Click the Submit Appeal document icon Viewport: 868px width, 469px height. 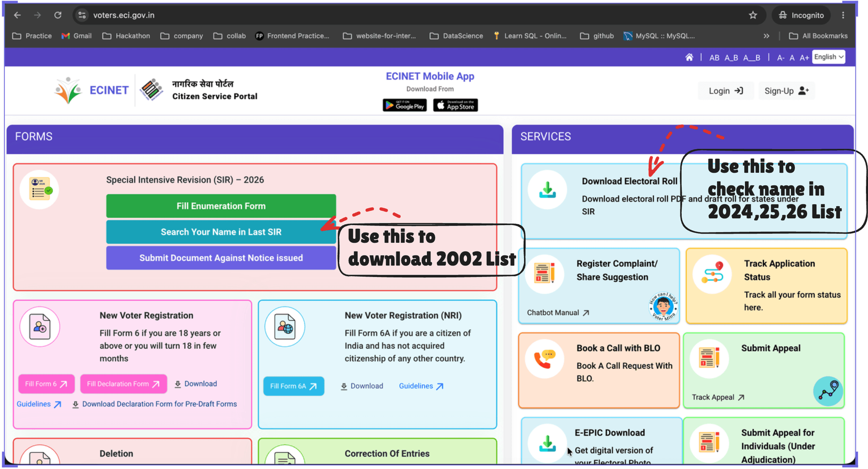point(709,359)
